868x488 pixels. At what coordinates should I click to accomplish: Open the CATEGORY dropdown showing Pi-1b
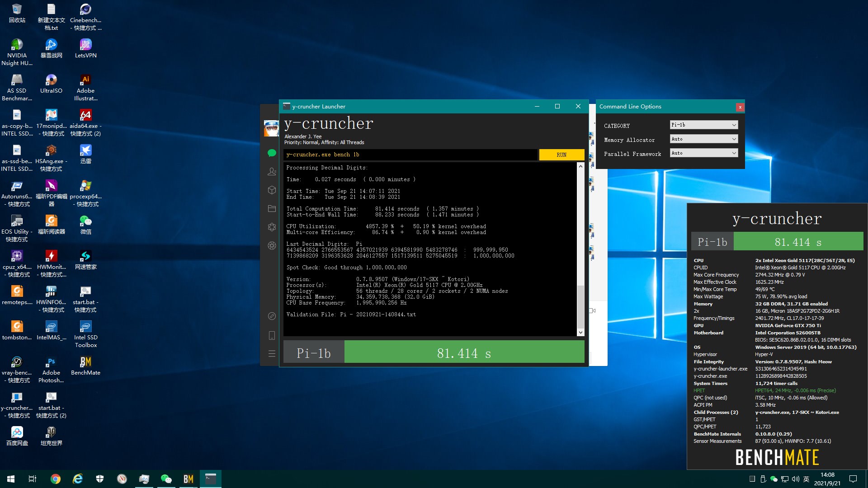703,125
